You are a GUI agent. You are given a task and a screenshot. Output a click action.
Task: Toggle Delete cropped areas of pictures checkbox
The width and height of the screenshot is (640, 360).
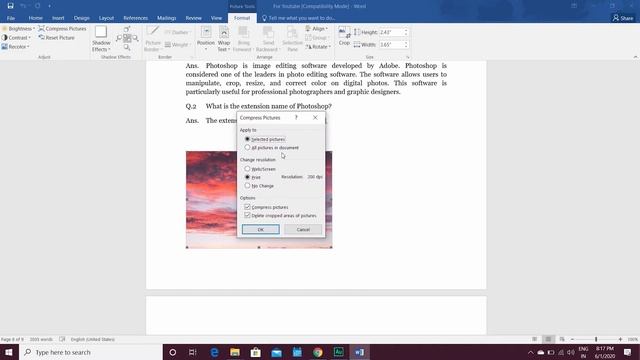tap(247, 215)
